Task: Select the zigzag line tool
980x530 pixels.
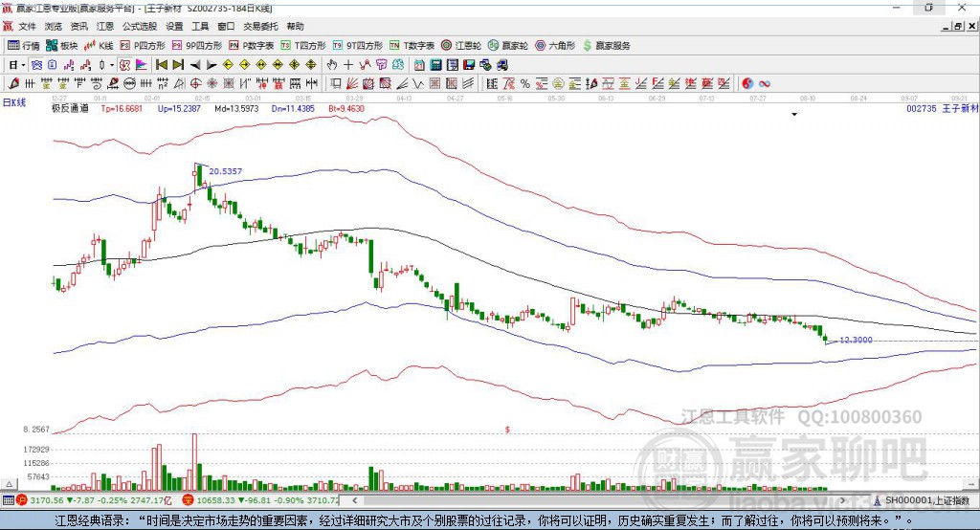Action: tap(418, 84)
